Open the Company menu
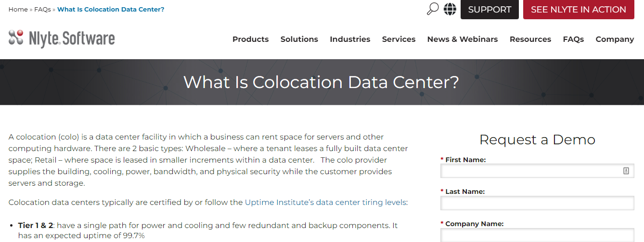The image size is (644, 242). pyautogui.click(x=615, y=39)
